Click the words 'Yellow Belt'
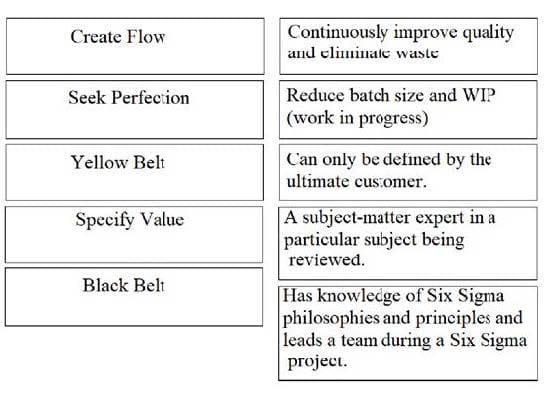 [x=118, y=162]
